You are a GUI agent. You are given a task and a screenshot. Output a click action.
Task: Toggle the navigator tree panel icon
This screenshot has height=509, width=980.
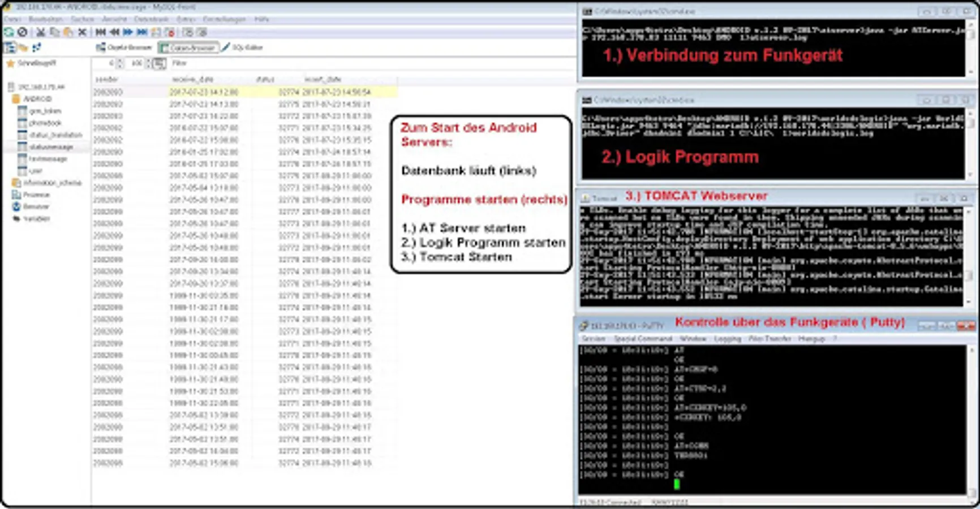10,48
